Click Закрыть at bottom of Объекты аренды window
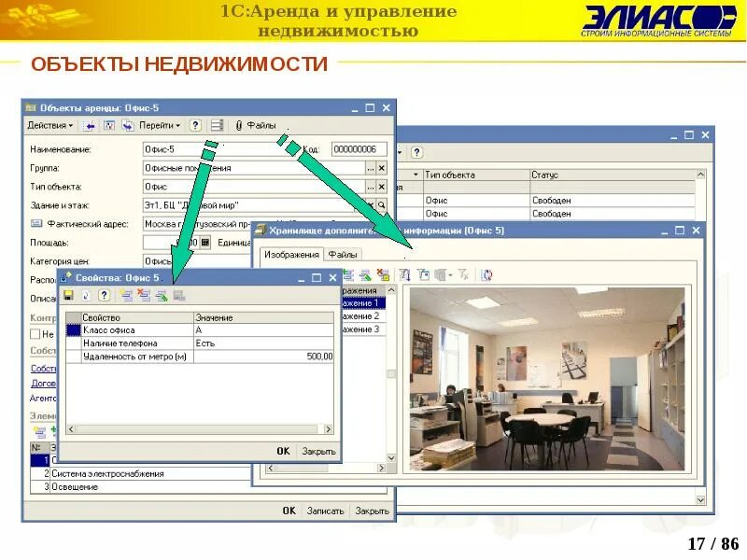 [x=372, y=511]
